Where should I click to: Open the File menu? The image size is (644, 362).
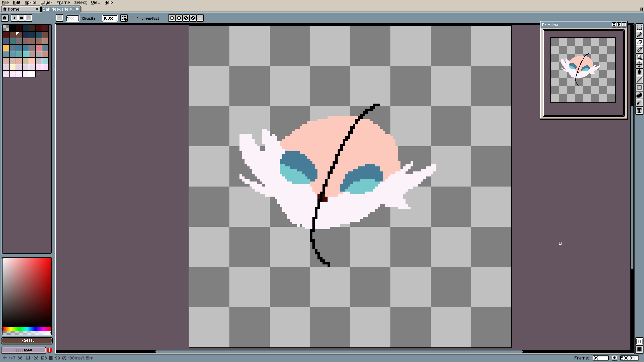[x=5, y=3]
